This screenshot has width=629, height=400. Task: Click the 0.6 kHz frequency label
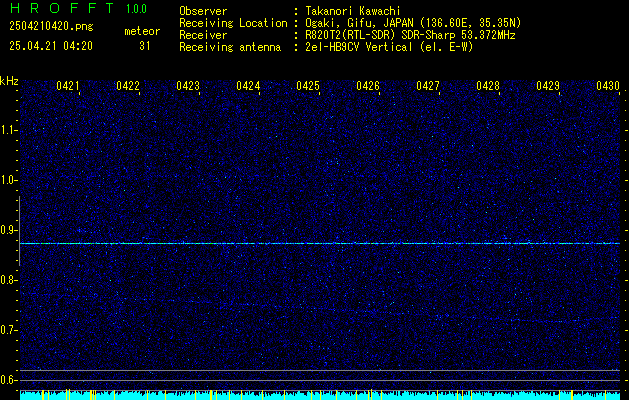tap(8, 380)
